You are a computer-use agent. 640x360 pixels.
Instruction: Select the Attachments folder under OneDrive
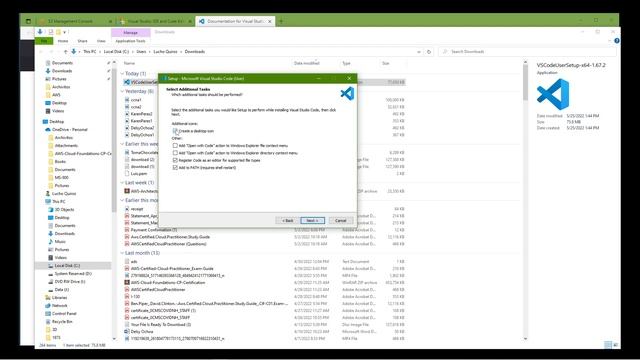point(66,146)
